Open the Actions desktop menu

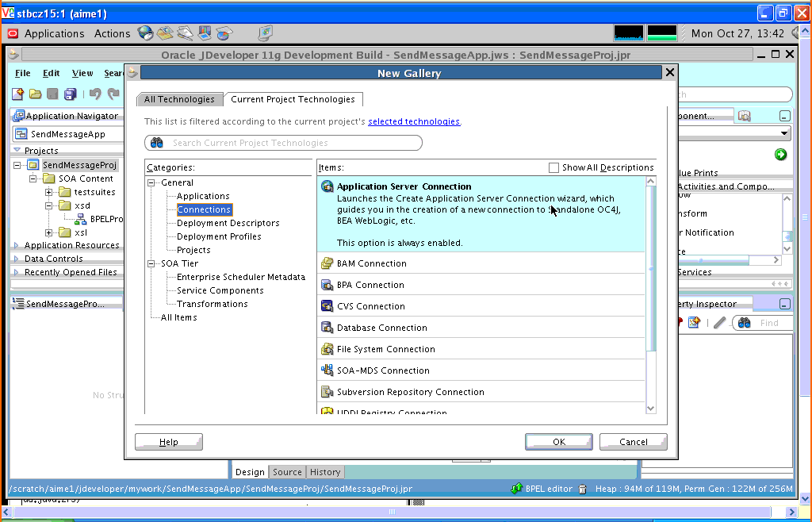(x=113, y=33)
